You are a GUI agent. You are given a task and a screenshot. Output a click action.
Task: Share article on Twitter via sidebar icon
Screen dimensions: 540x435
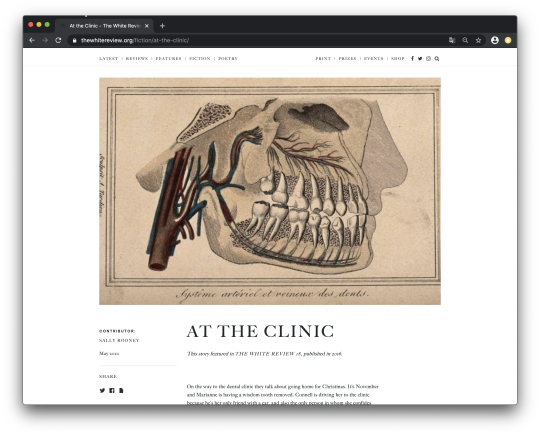(102, 391)
